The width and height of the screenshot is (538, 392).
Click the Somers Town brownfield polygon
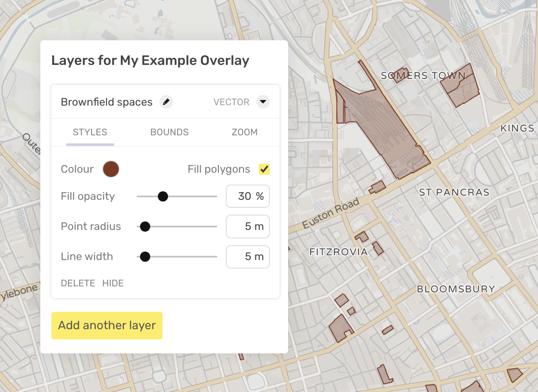(460, 87)
